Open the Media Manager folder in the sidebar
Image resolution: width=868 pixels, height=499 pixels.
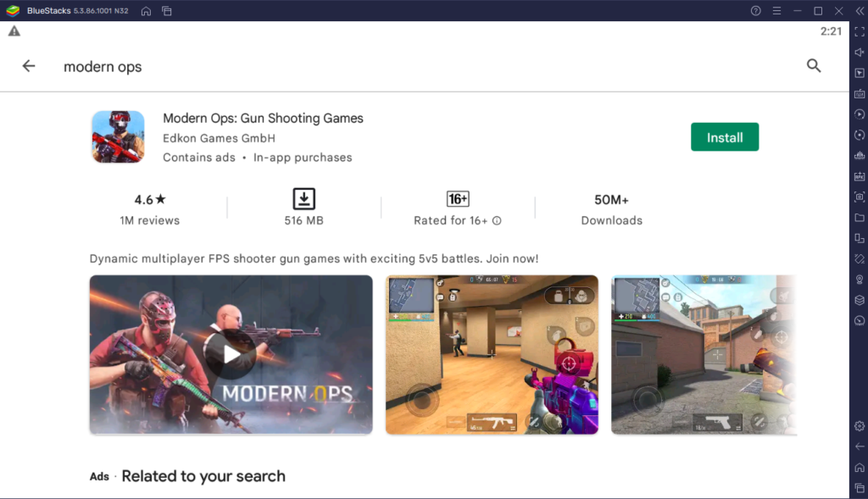coord(859,219)
